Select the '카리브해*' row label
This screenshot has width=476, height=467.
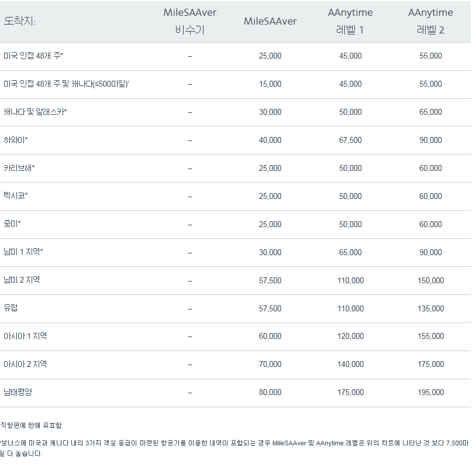tap(19, 168)
